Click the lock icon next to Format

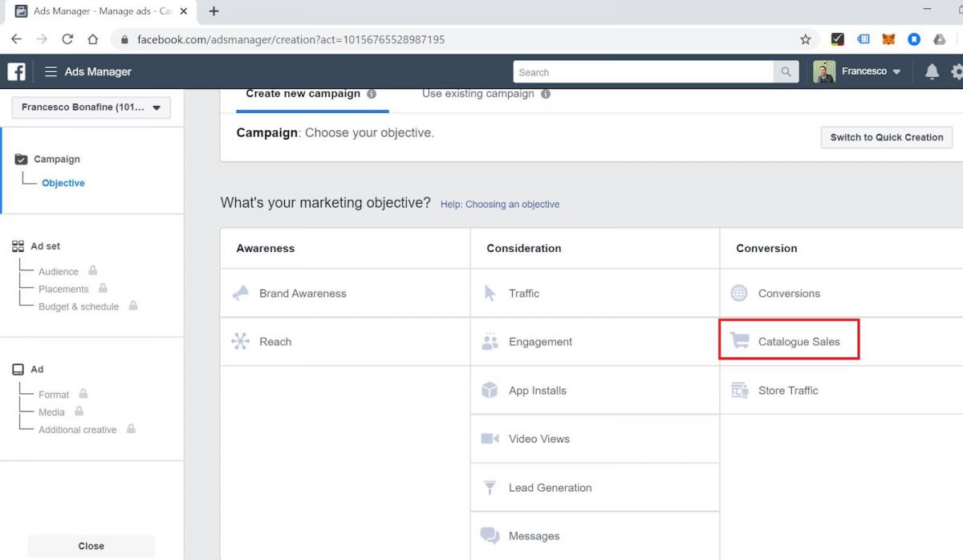tap(83, 393)
